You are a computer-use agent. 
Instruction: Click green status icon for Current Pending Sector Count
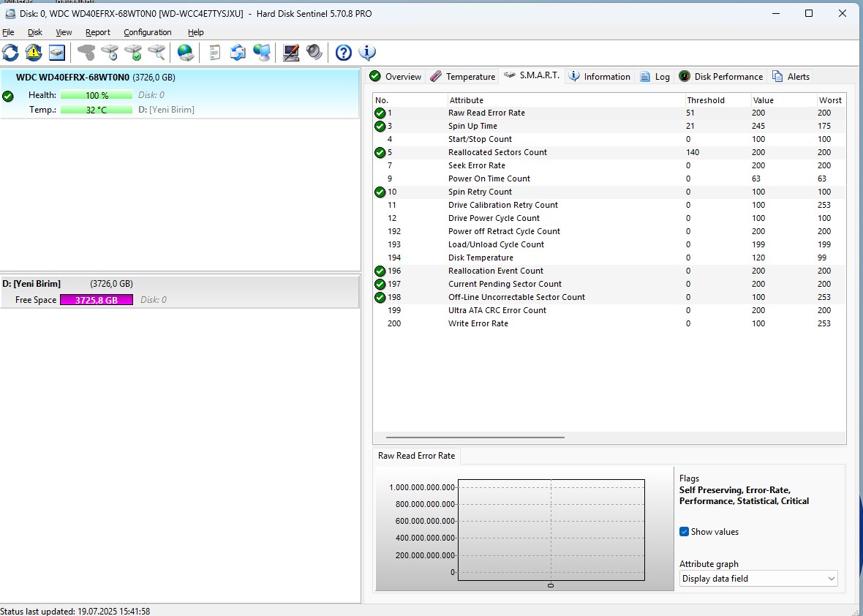point(380,284)
